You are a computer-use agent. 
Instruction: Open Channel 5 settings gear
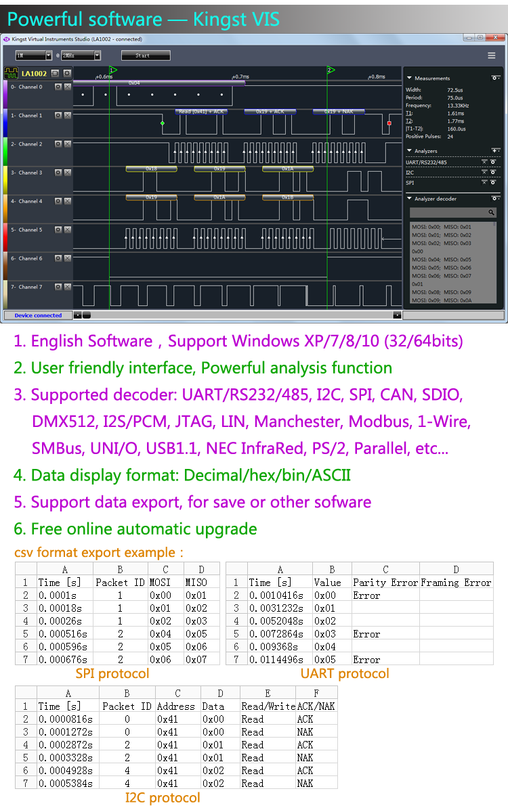click(x=58, y=230)
